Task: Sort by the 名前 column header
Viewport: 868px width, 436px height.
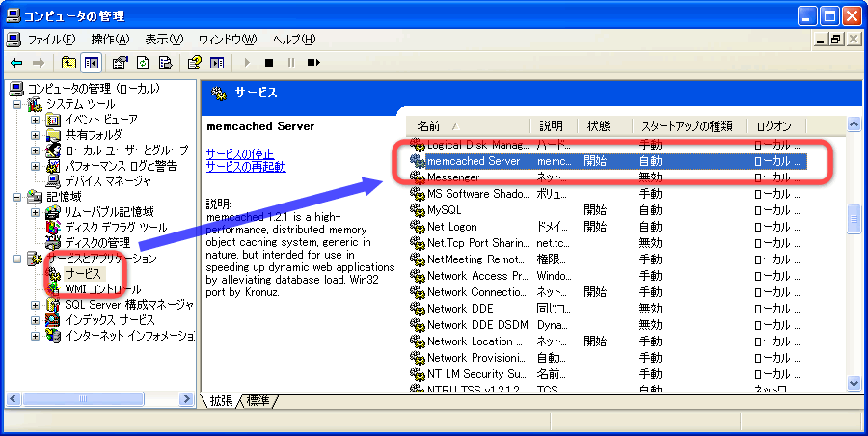Action: (x=469, y=126)
